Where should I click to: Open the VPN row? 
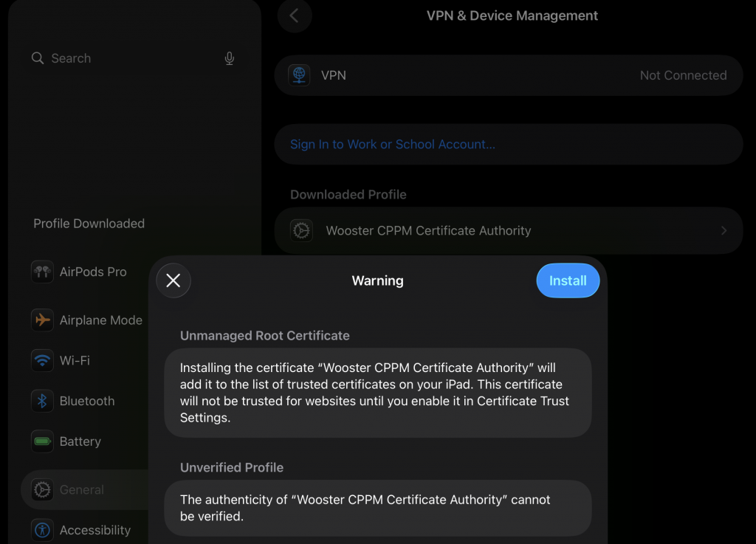pyautogui.click(x=508, y=75)
